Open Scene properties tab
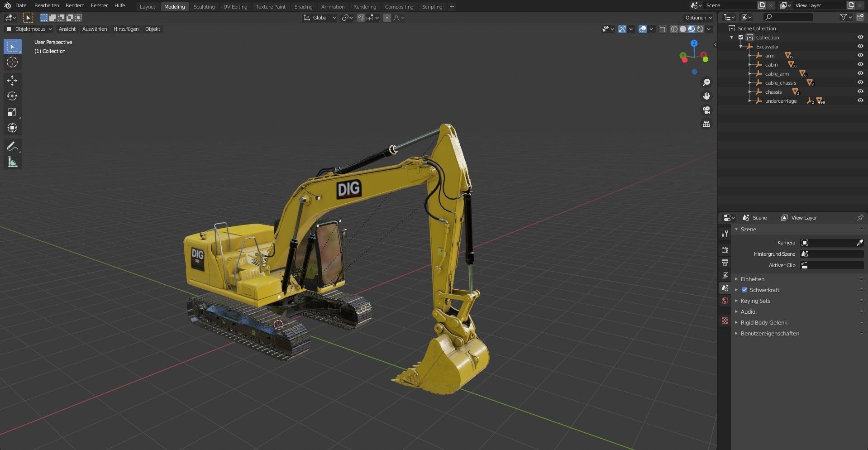The height and width of the screenshot is (450, 868). pyautogui.click(x=725, y=288)
